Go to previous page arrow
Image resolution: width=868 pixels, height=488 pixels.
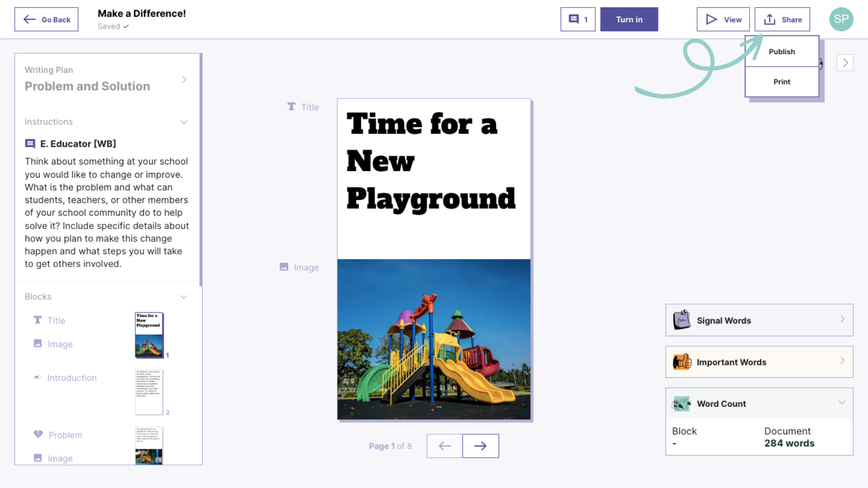click(x=444, y=446)
